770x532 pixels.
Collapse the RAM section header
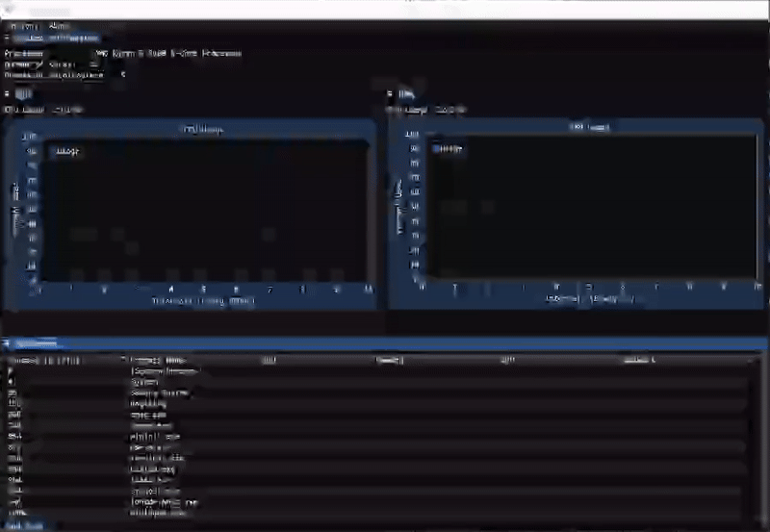390,94
